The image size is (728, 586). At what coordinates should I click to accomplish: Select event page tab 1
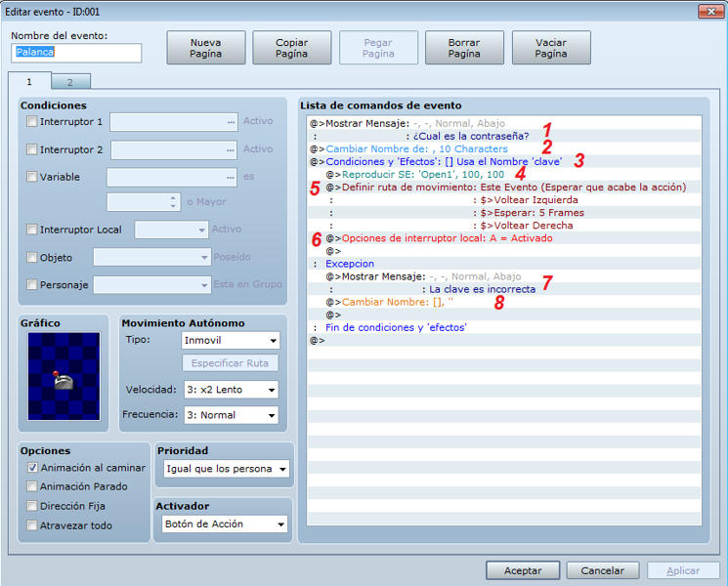click(29, 81)
